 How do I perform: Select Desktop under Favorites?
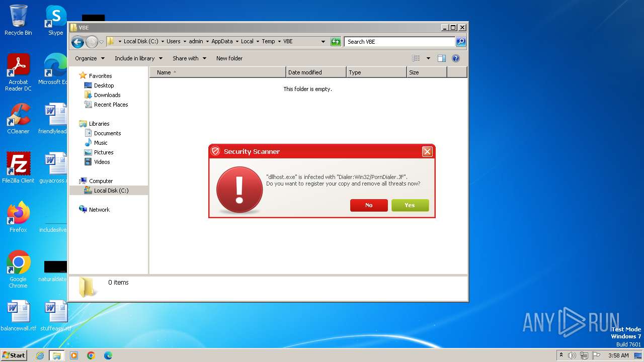pos(104,85)
